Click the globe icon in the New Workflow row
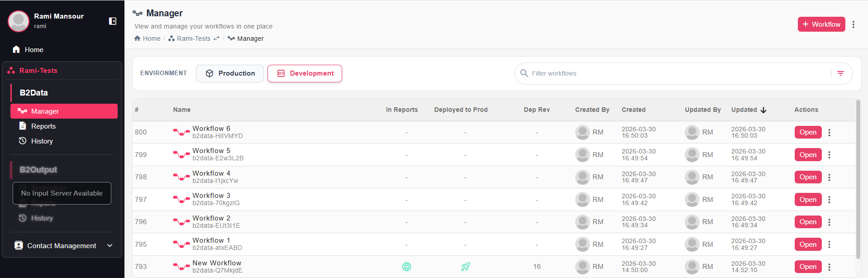The height and width of the screenshot is (278, 868). pos(406,267)
